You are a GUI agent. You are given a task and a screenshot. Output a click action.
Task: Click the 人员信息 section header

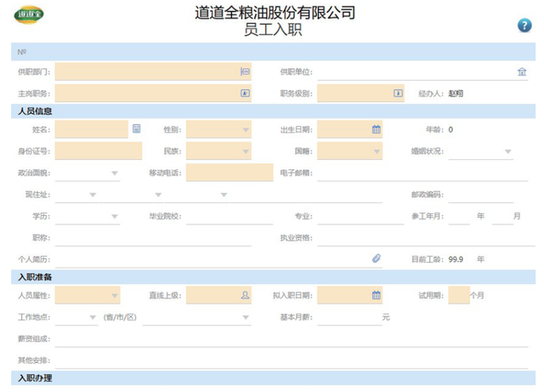pos(273,111)
